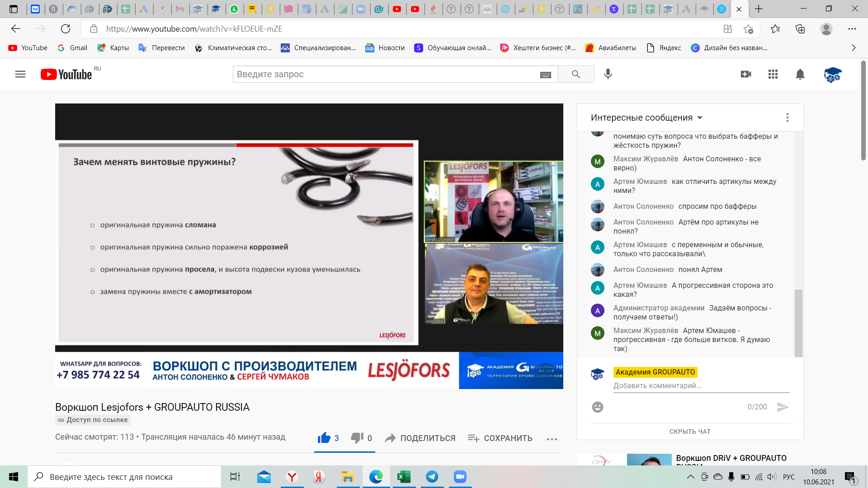Send the chat message arrow

point(783,407)
